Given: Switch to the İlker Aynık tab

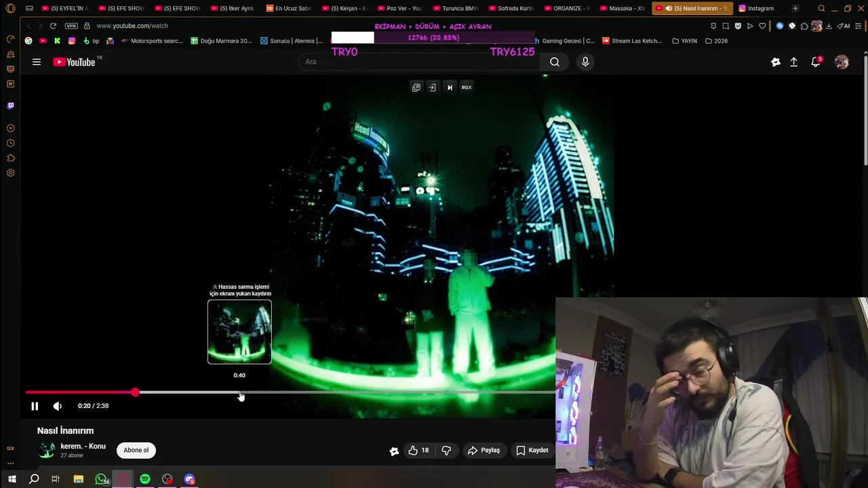Looking at the screenshot, I should 232,8.
